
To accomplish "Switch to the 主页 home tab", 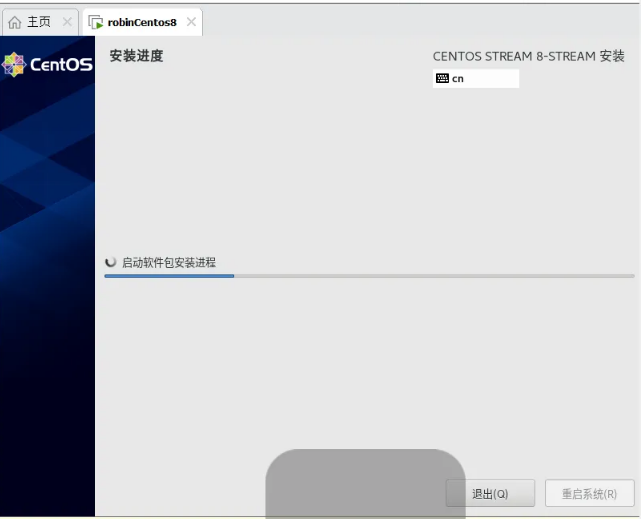I will pyautogui.click(x=40, y=22).
